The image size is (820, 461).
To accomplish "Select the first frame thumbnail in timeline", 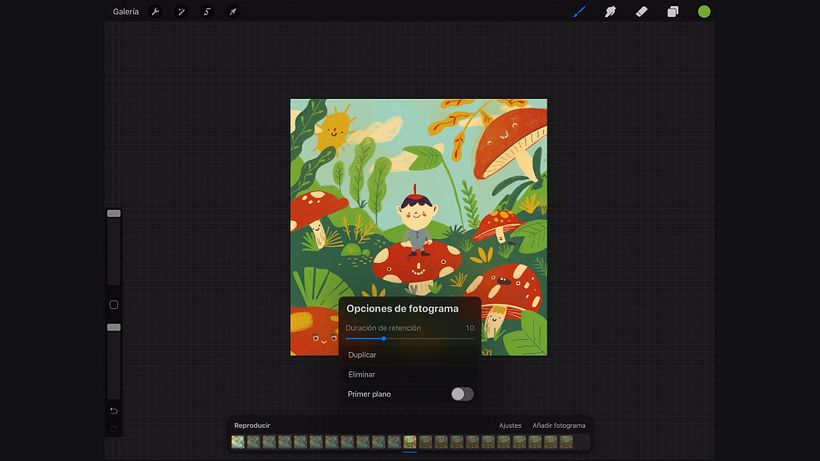I will [x=238, y=442].
